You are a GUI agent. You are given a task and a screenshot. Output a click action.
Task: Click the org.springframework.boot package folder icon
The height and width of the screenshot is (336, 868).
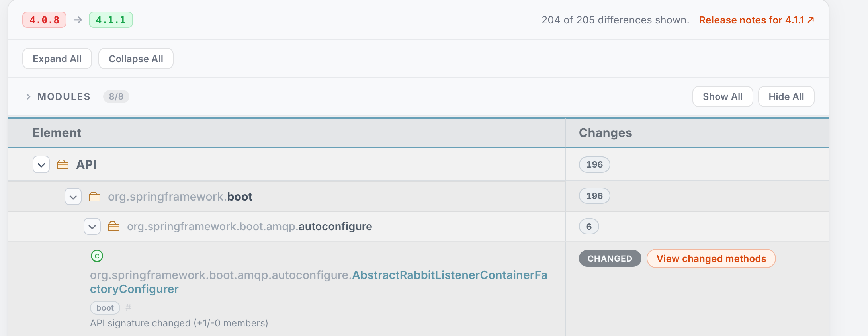(95, 197)
